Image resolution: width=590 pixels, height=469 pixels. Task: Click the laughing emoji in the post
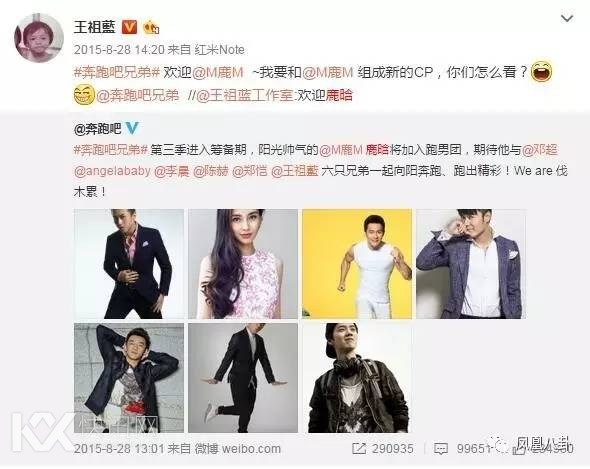coord(541,72)
